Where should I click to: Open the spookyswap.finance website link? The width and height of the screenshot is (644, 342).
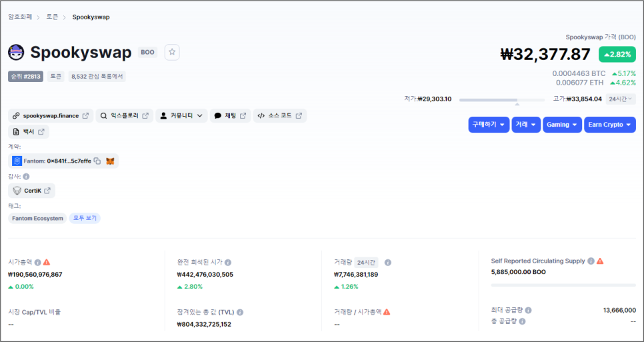(x=51, y=116)
